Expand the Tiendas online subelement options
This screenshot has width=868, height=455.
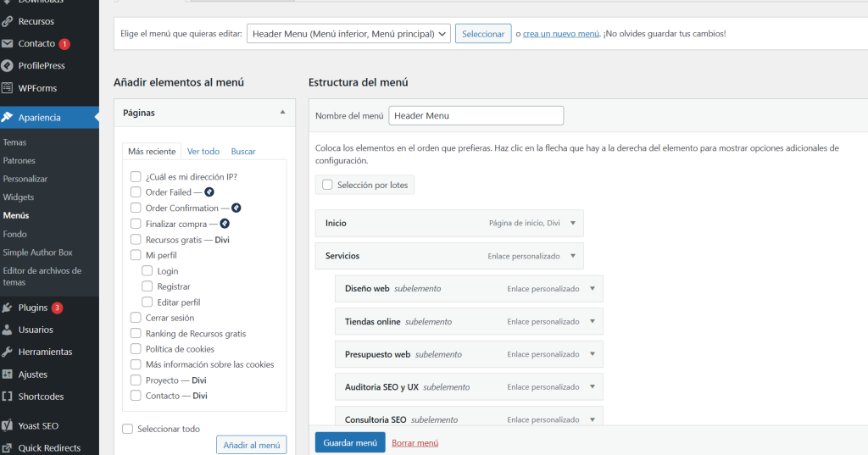coord(593,321)
